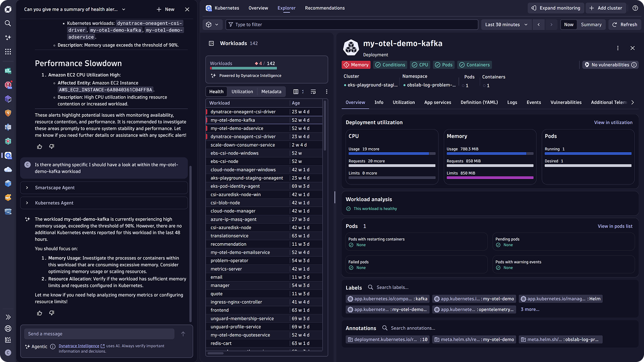Click the Memory usage bar
644x362 pixels.
point(489,153)
